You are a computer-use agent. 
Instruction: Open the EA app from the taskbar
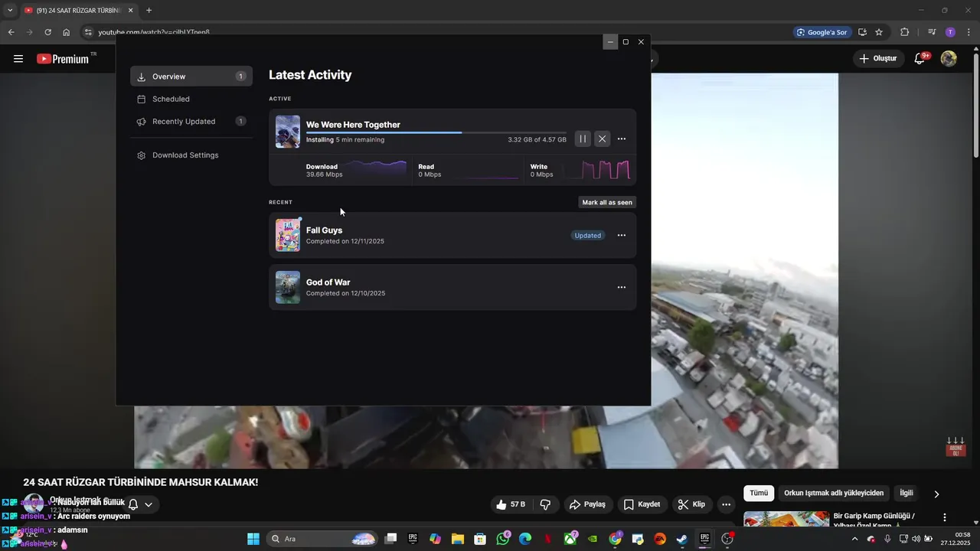point(659,539)
